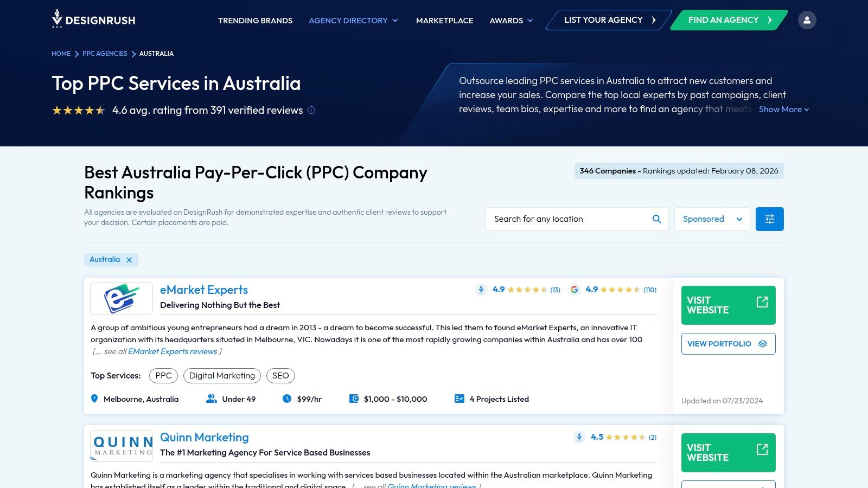
Task: Open the DesignRush logo home link
Action: tap(93, 20)
